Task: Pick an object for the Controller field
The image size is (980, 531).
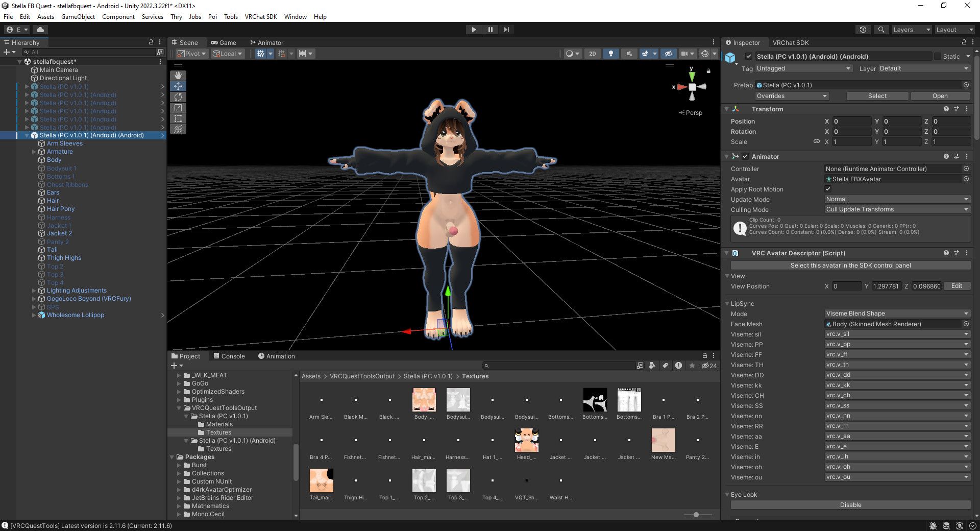Action: tap(966, 168)
